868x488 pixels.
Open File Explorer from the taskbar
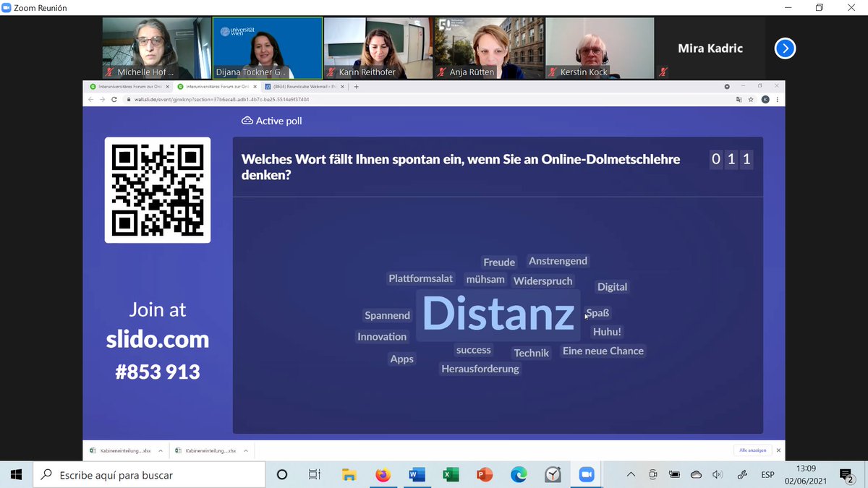349,475
